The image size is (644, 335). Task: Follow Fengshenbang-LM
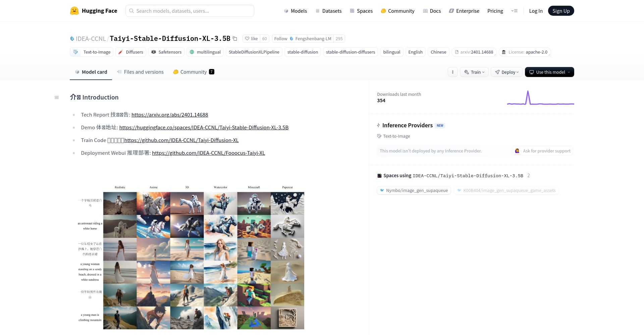pos(303,39)
